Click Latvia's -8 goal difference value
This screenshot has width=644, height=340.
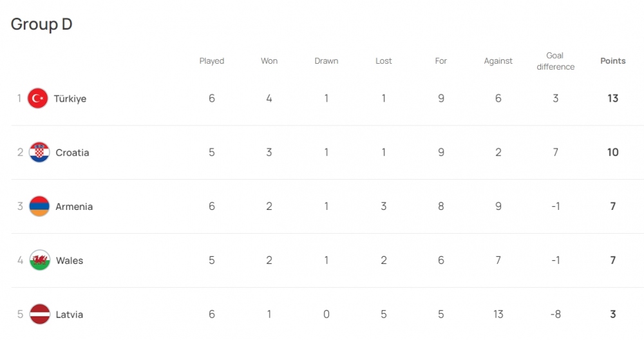coord(555,315)
